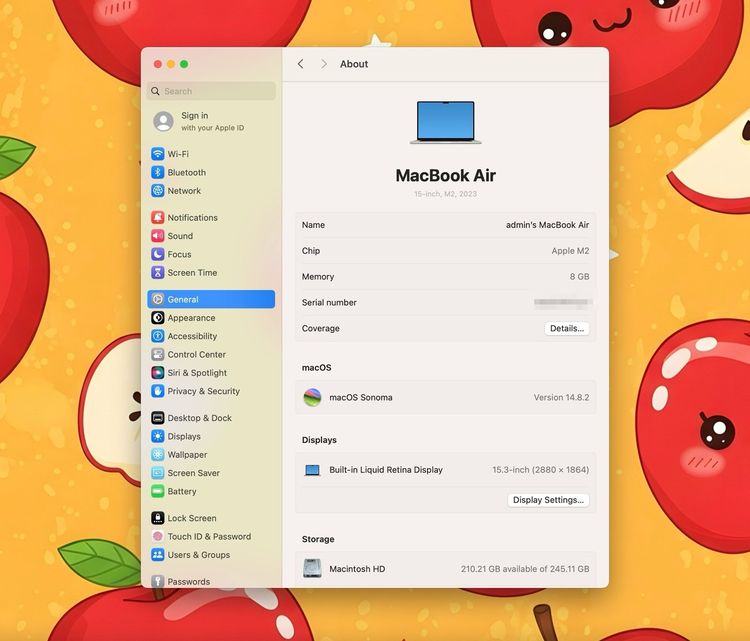The height and width of the screenshot is (641, 750).
Task: Select Desktop & Dock label
Action: coord(199,418)
